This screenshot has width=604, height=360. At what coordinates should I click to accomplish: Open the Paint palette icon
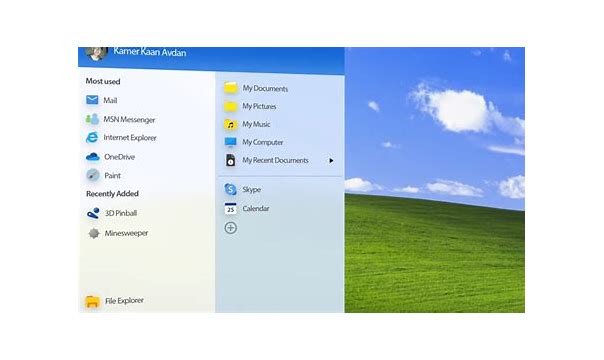click(x=92, y=175)
